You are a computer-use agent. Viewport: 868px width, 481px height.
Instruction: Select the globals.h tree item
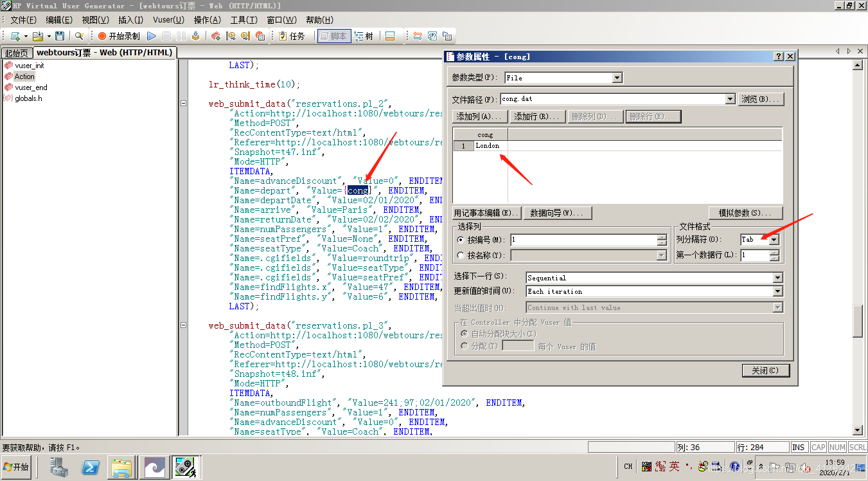(x=28, y=98)
